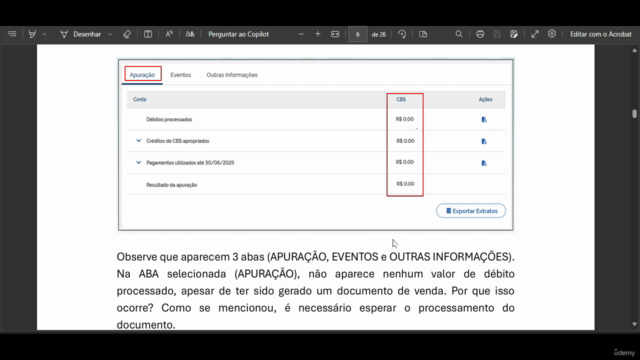This screenshot has width=640, height=360.
Task: Click the Conta column header
Action: point(140,99)
